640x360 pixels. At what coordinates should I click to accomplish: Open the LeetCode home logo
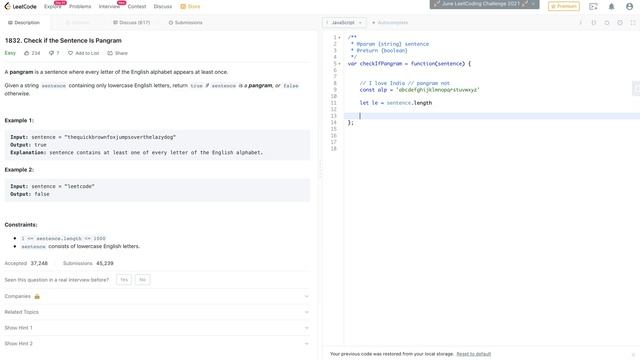click(x=20, y=7)
